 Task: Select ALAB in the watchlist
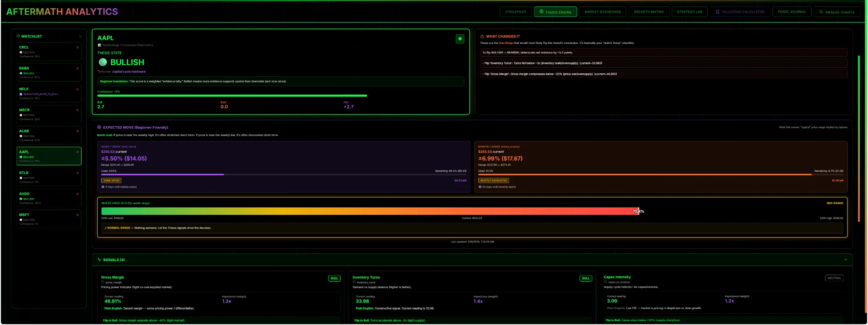(x=49, y=135)
